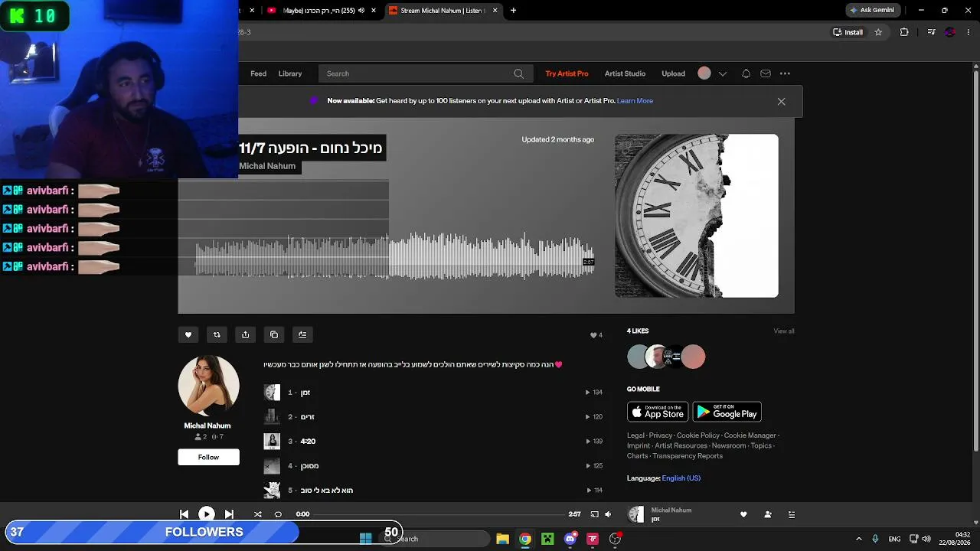Toggle shuffle in the player bar
Viewport: 980px width, 551px height.
tap(257, 514)
